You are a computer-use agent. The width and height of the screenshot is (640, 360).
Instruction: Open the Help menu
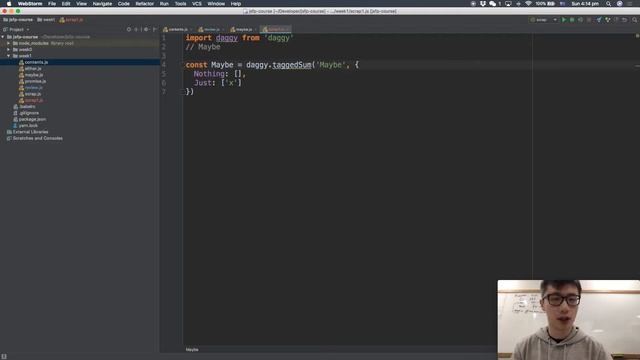(x=236, y=4)
